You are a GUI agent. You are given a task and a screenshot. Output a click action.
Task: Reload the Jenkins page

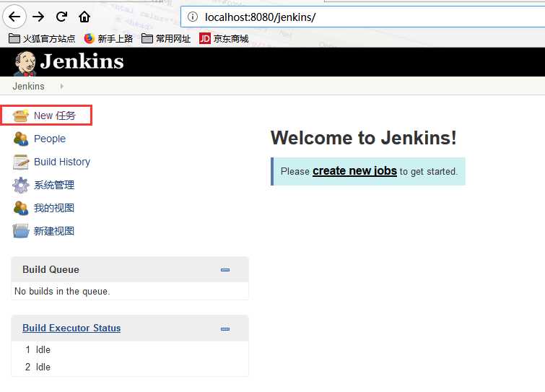pyautogui.click(x=61, y=17)
